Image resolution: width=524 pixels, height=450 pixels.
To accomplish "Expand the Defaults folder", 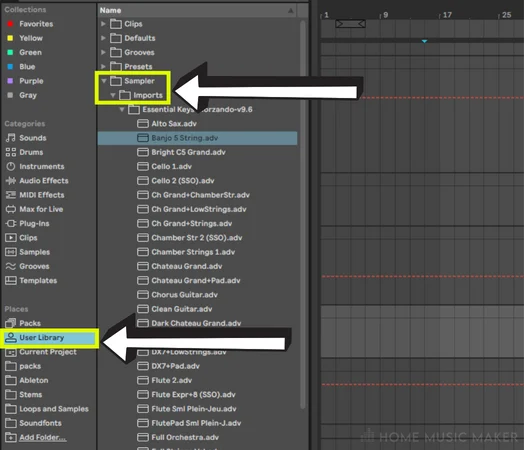I will click(103, 38).
